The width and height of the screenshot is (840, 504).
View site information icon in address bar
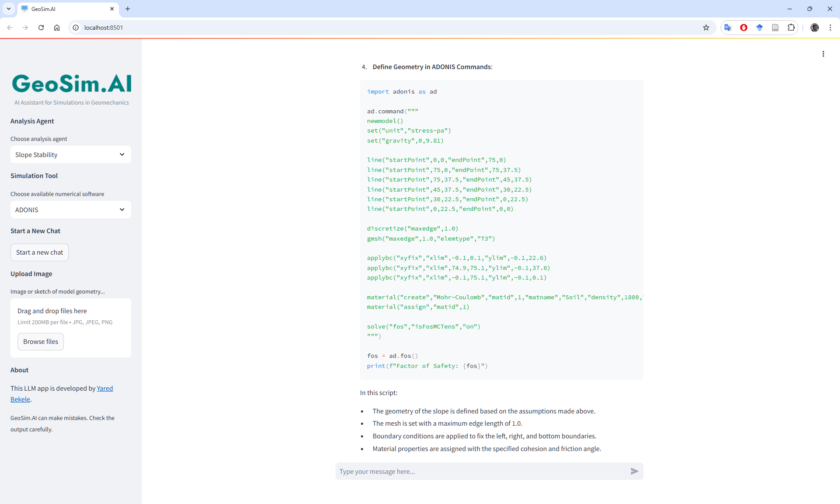(76, 28)
